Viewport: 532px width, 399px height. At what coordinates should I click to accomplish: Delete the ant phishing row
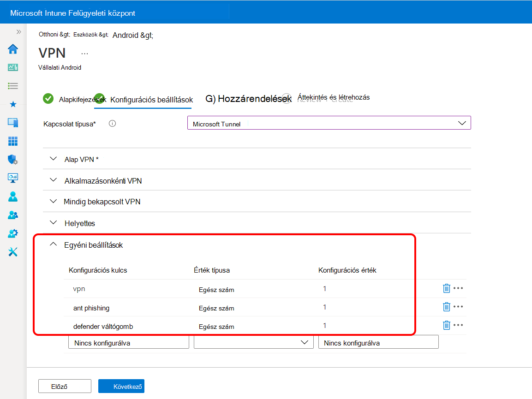click(447, 307)
